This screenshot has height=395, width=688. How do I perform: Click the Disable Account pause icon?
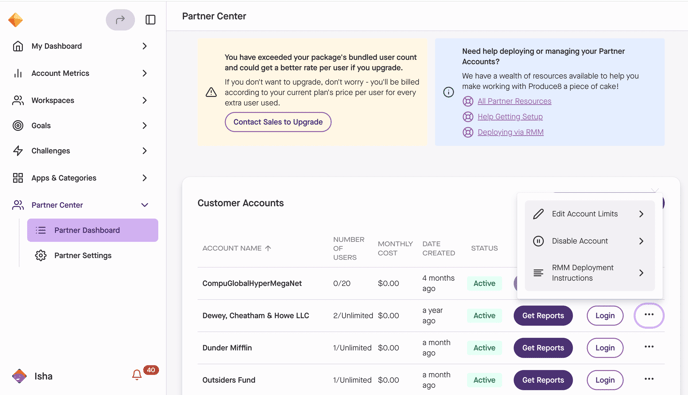click(538, 241)
